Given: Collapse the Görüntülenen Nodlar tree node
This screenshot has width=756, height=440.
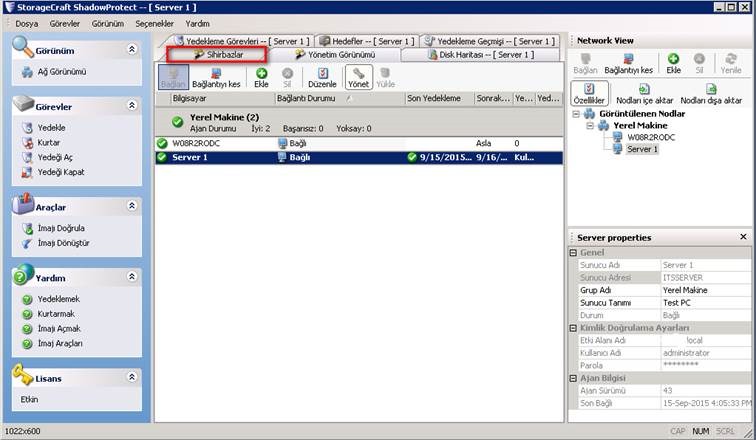Looking at the screenshot, I should pyautogui.click(x=576, y=114).
